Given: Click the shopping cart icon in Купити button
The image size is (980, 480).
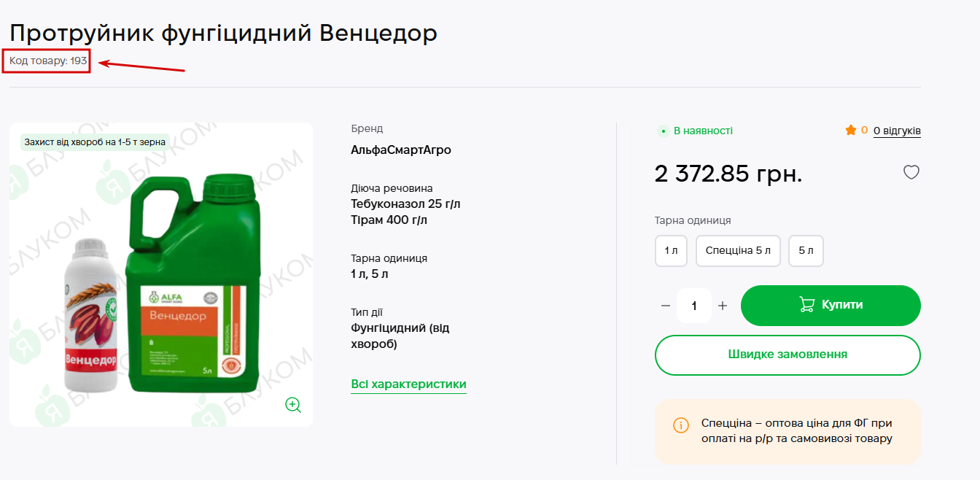Looking at the screenshot, I should [806, 305].
